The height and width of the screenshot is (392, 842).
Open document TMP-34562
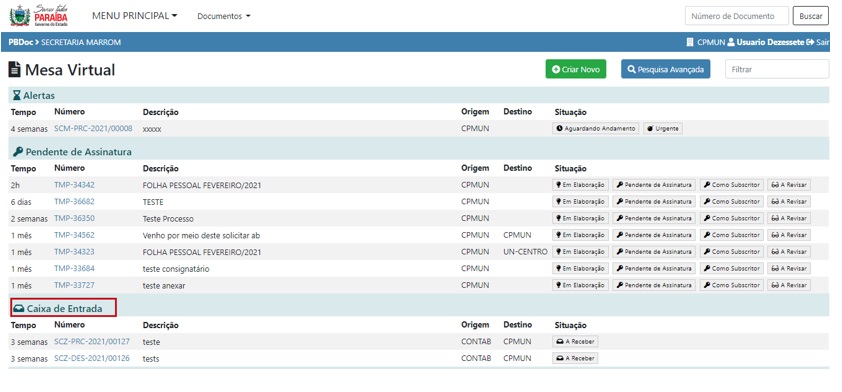(74, 235)
